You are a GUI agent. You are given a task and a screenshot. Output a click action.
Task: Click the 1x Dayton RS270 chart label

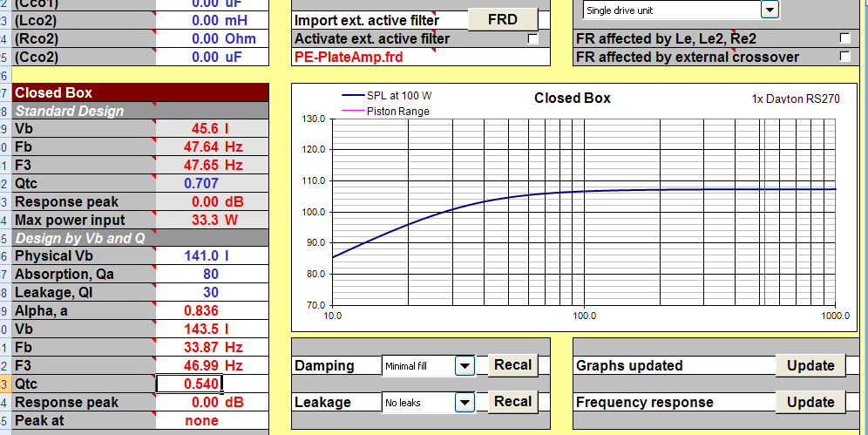click(x=796, y=99)
